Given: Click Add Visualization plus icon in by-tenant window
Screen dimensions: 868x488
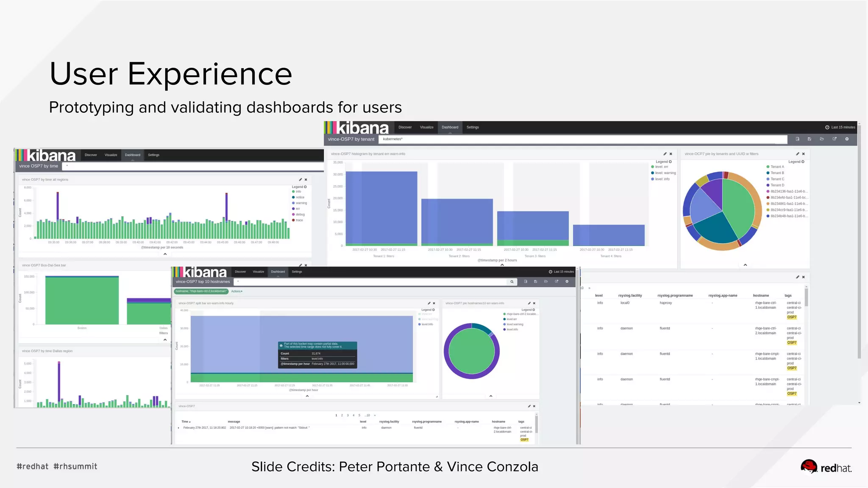Looking at the screenshot, I should click(847, 139).
